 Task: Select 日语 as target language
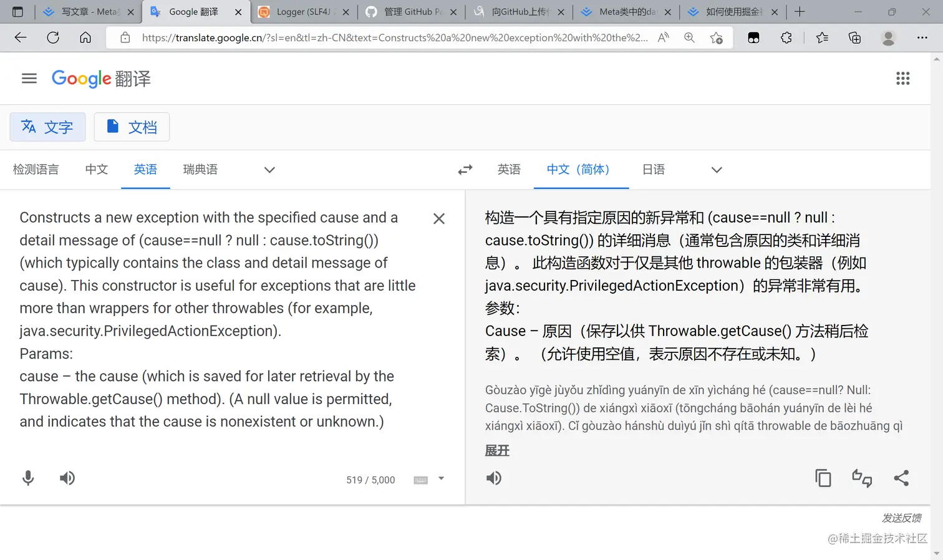654,170
